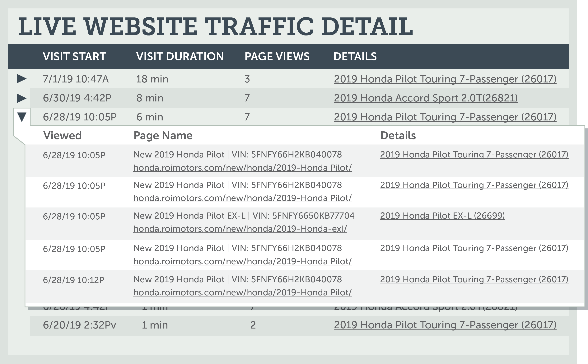This screenshot has width=588, height=364.
Task: Click the Details column header in dark bar
Action: [x=355, y=57]
